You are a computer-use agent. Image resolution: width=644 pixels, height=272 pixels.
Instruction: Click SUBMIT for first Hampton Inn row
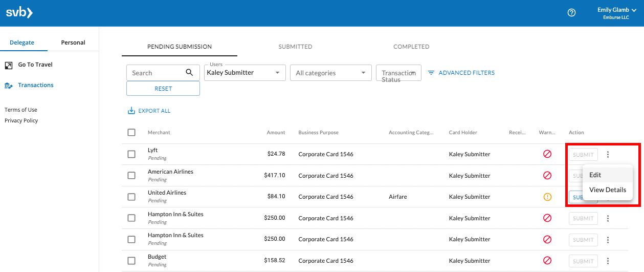[x=583, y=218]
